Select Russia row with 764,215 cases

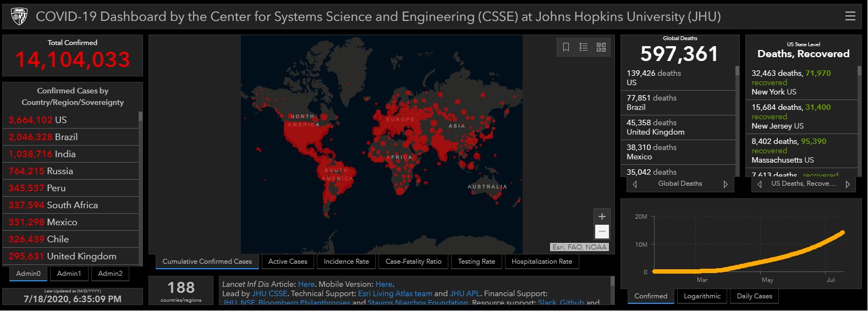point(72,171)
